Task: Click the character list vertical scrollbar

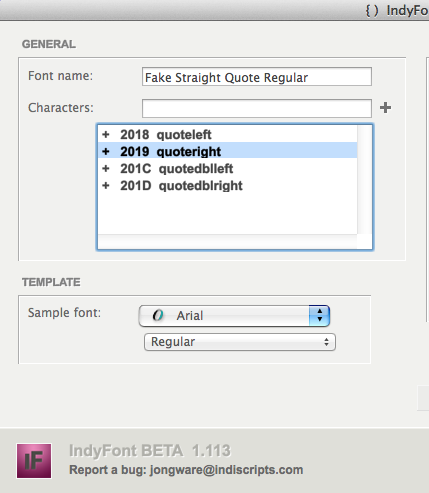Action: 364,180
